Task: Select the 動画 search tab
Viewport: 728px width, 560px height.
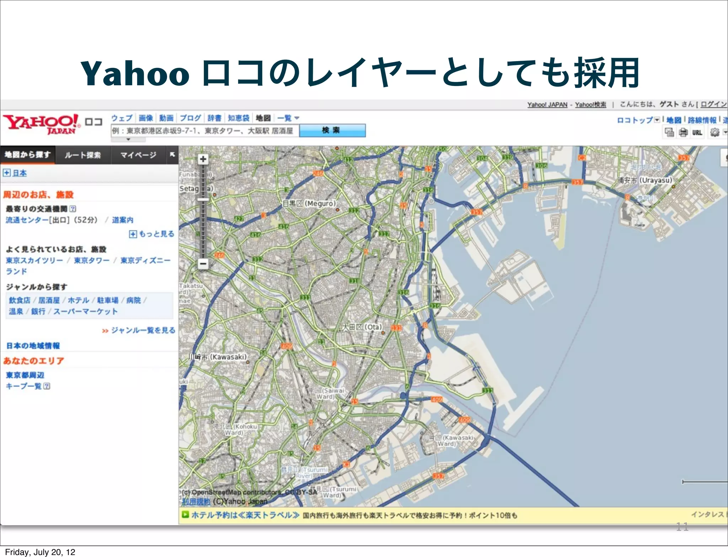Action: 166,118
